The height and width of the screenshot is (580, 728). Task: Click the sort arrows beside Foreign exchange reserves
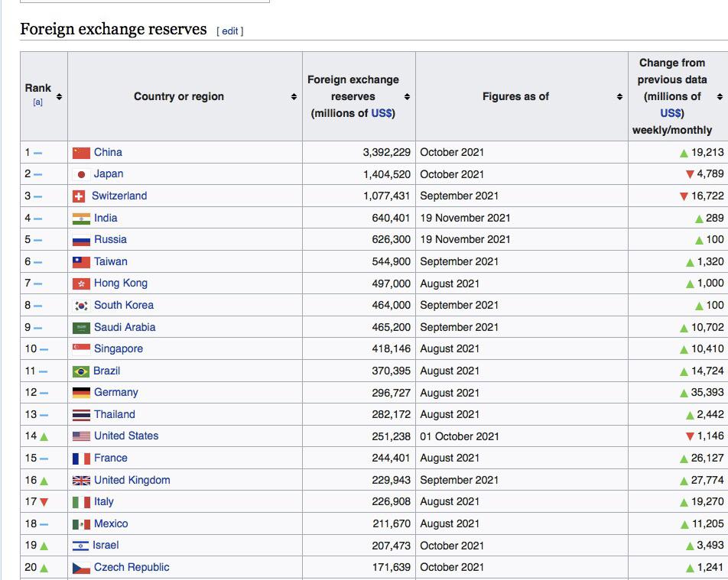point(405,97)
